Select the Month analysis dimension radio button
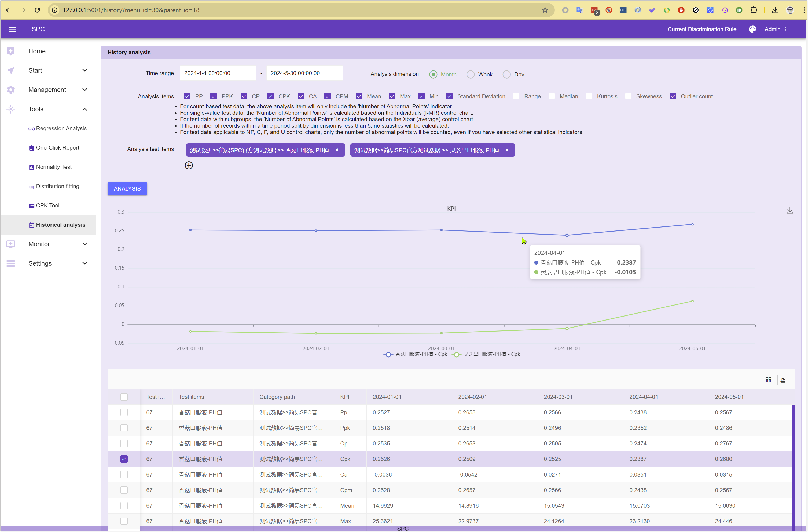Image resolution: width=808 pixels, height=532 pixels. pyautogui.click(x=434, y=74)
